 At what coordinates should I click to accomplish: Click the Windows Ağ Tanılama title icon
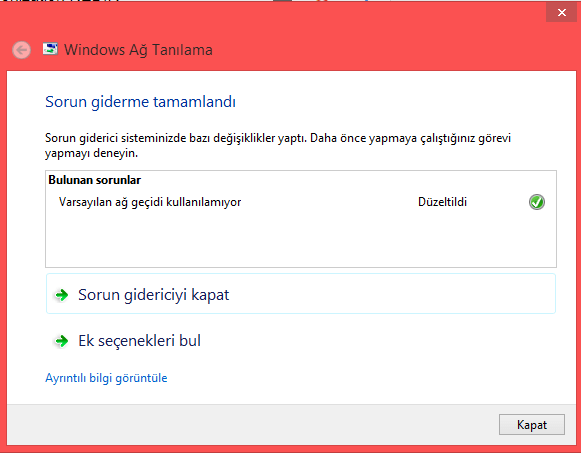[x=50, y=49]
